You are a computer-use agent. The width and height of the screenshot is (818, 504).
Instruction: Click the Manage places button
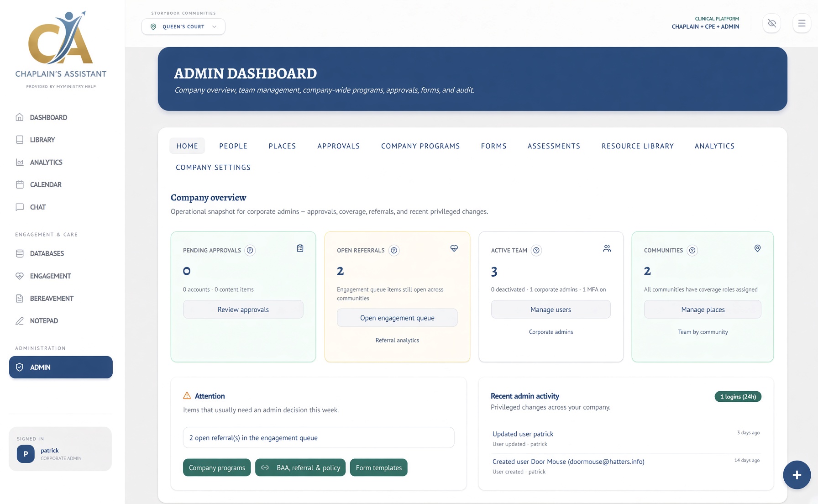click(x=703, y=309)
